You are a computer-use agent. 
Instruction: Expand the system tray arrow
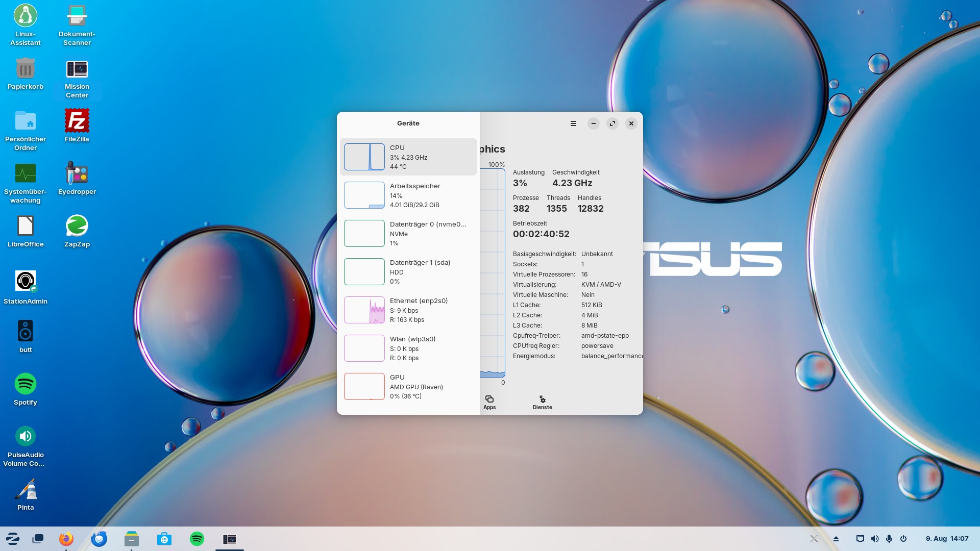[836, 539]
